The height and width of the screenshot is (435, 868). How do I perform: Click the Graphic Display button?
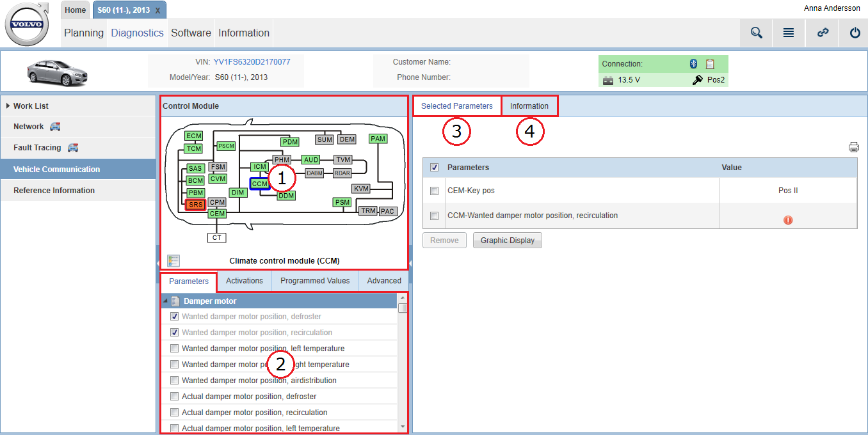pos(508,241)
